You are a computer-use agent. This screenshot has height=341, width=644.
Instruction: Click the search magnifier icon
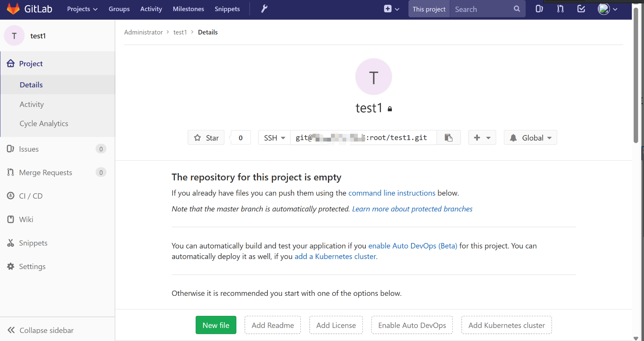(517, 9)
